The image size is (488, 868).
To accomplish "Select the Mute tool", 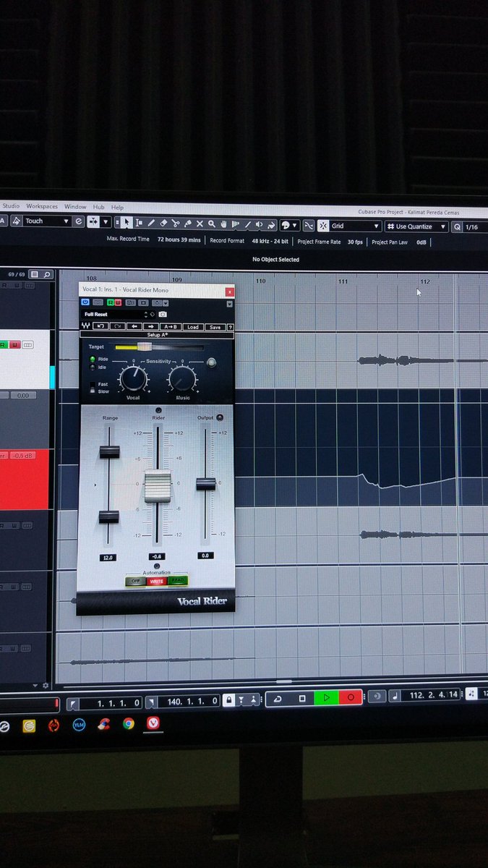I will click(x=200, y=224).
